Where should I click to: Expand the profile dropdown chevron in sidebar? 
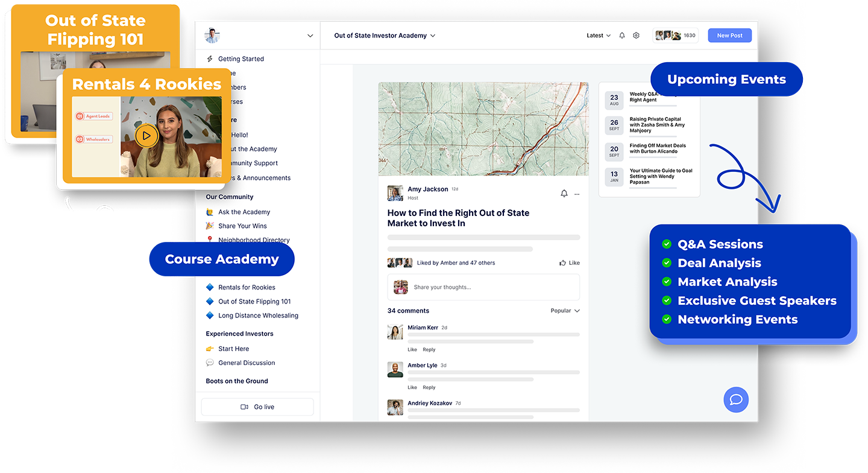(x=310, y=36)
